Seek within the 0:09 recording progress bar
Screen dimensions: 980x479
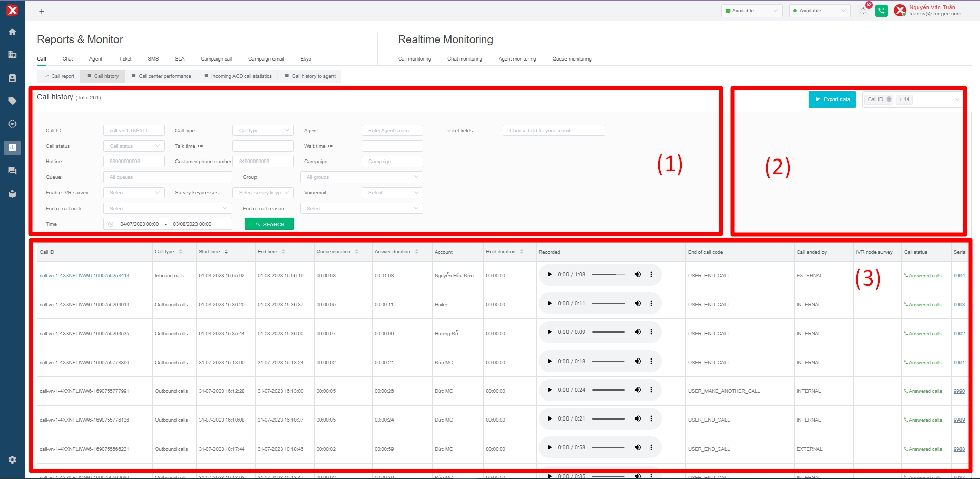[x=608, y=332]
